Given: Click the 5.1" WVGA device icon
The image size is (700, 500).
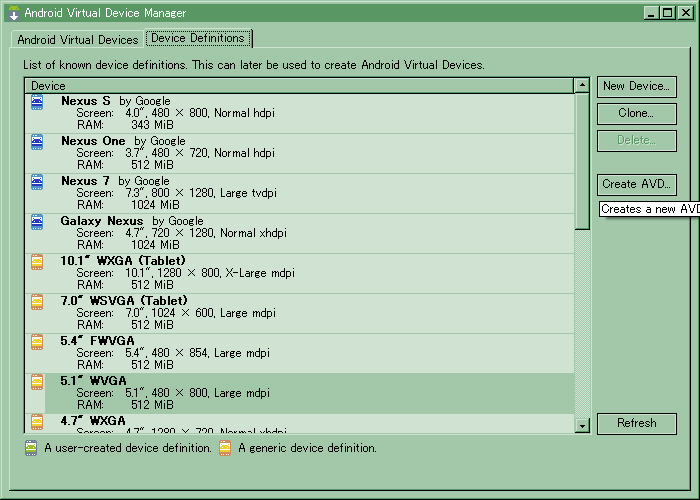Looking at the screenshot, I should click(x=37, y=382).
